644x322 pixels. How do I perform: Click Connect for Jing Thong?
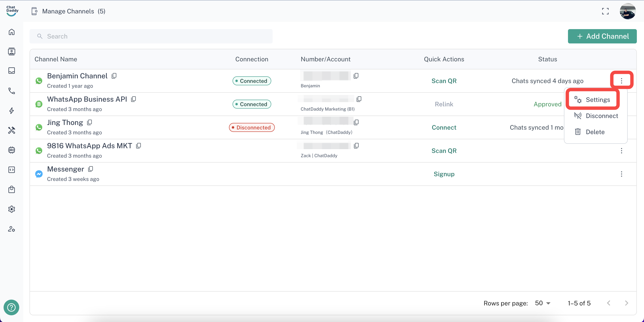[444, 127]
